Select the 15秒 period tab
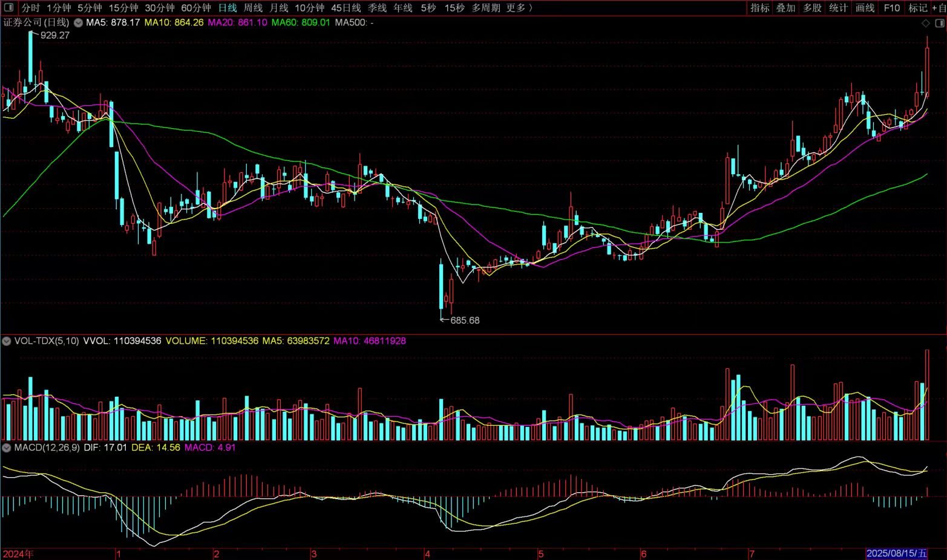This screenshot has width=947, height=560. pyautogui.click(x=454, y=8)
